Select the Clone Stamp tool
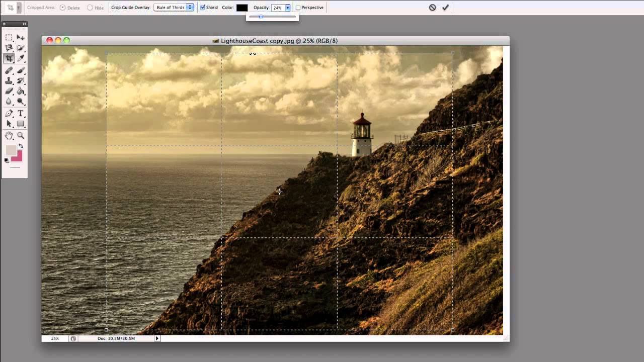This screenshot has height=362, width=644. coord(9,81)
